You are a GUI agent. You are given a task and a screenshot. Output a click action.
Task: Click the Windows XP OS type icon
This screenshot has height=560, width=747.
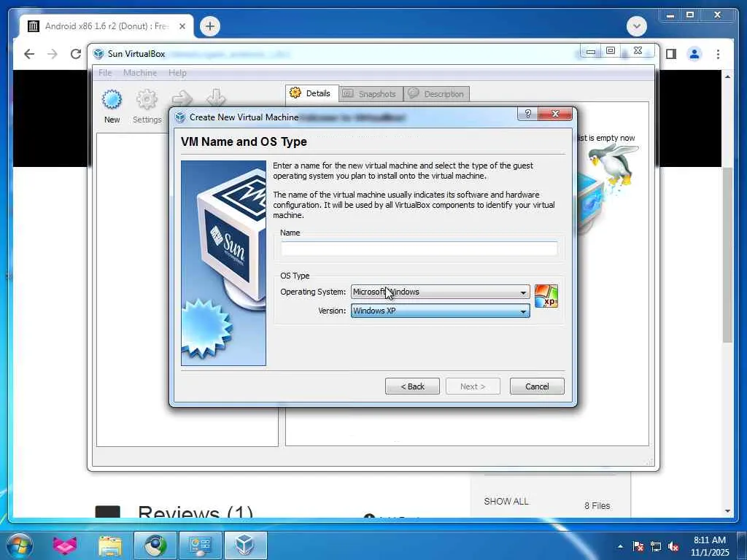(546, 296)
